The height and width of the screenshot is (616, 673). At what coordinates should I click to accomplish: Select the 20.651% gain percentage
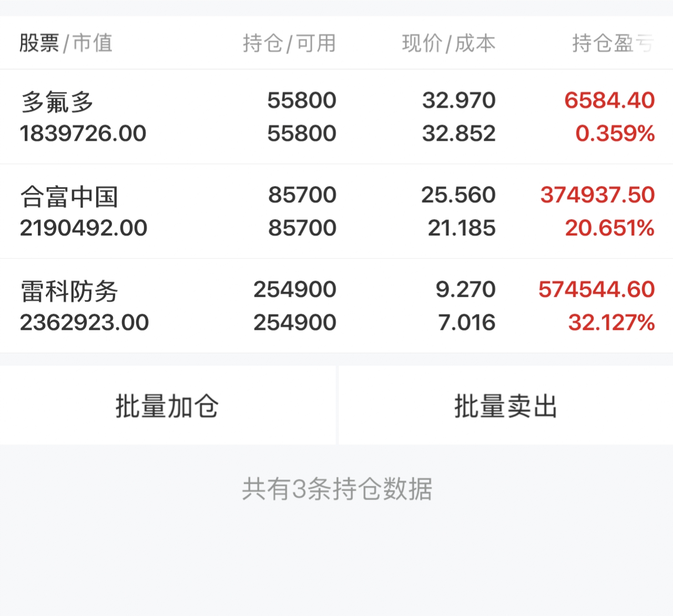[x=609, y=228]
